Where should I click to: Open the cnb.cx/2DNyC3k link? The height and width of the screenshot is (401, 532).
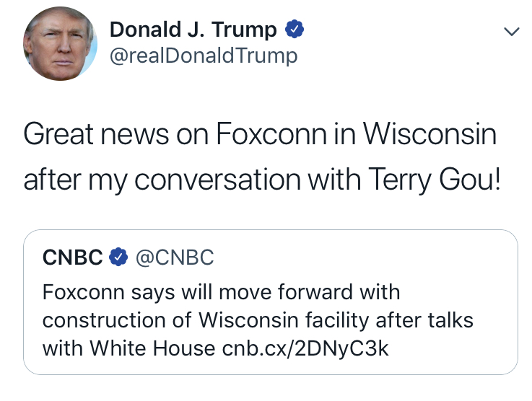click(306, 348)
